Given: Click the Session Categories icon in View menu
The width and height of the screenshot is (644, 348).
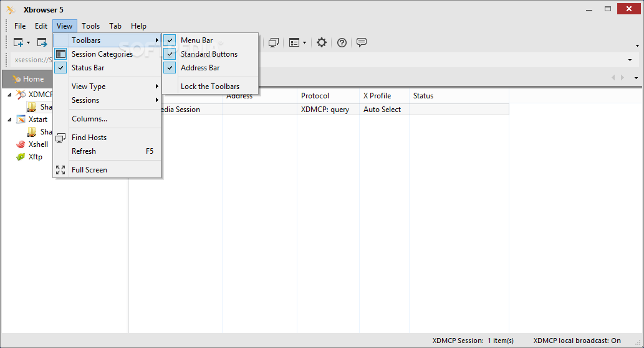Looking at the screenshot, I should [x=61, y=54].
